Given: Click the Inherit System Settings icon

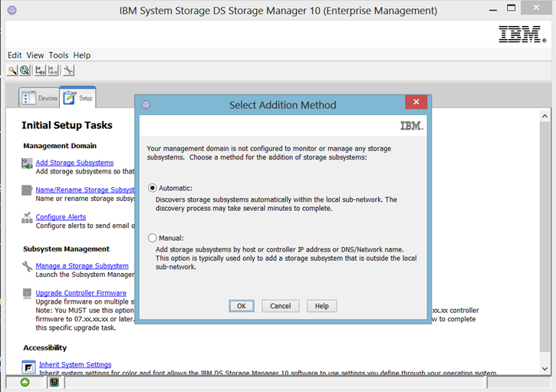Looking at the screenshot, I should click(x=28, y=367).
